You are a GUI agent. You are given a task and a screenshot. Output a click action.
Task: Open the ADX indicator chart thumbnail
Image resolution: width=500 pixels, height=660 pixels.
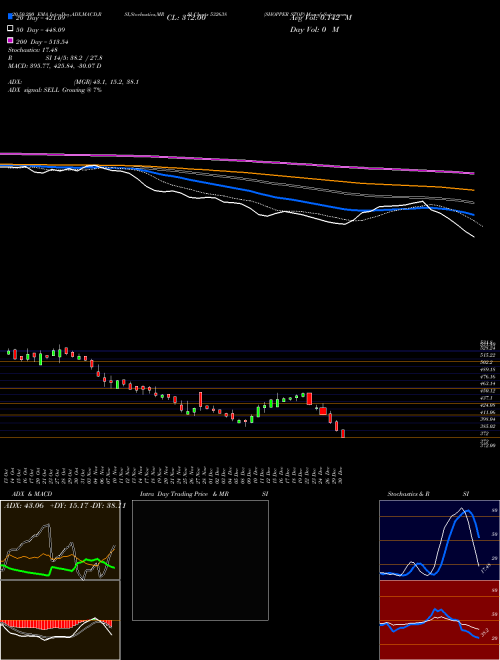[x=60, y=540]
